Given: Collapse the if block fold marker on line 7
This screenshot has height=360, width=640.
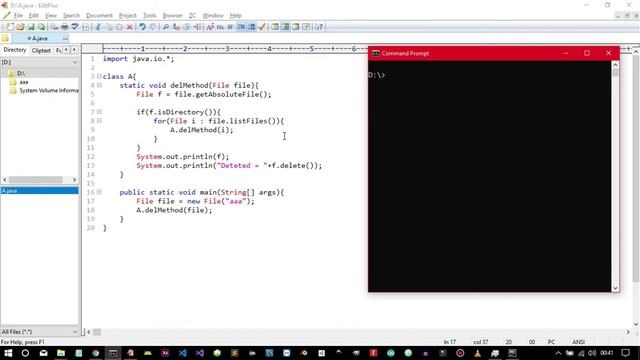Looking at the screenshot, I should coord(99,112).
